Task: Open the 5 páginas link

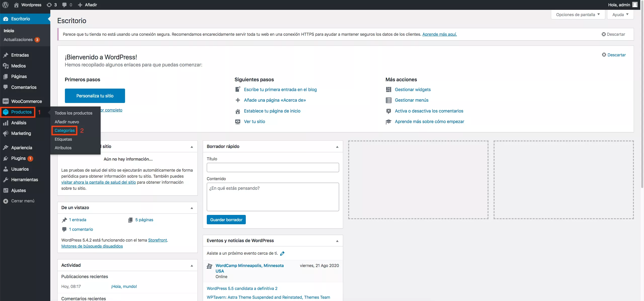Action: 144,220
